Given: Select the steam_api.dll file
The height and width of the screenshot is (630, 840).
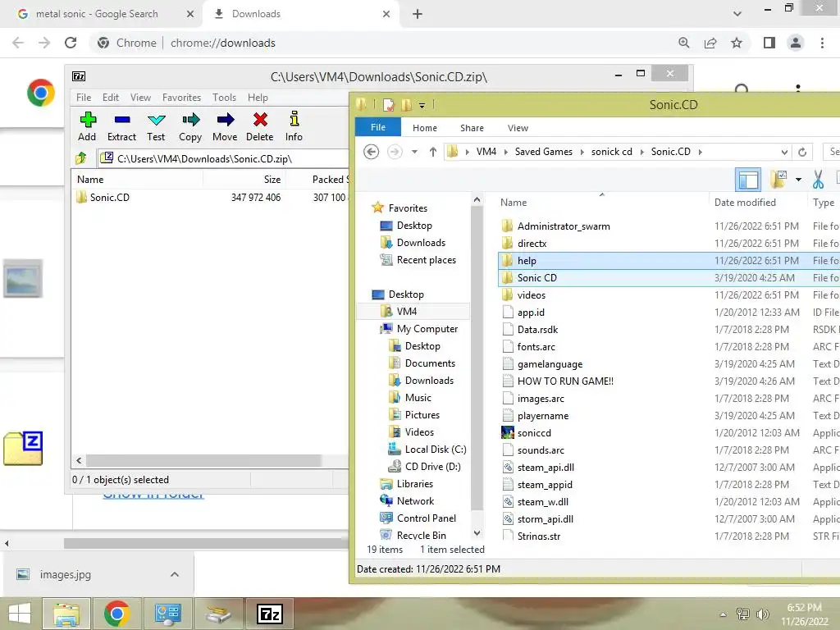Looking at the screenshot, I should pyautogui.click(x=546, y=467).
